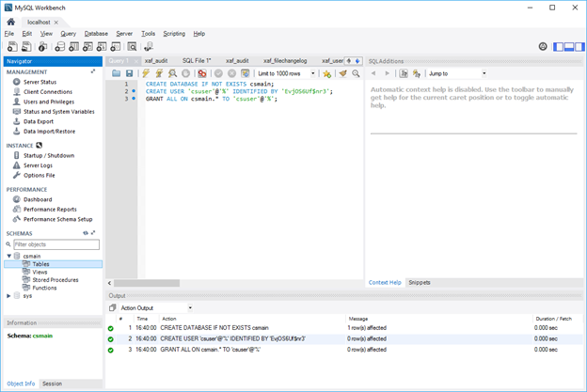Switch to the Snippets tab
Viewport: 587px width, 392px height.
tap(420, 282)
